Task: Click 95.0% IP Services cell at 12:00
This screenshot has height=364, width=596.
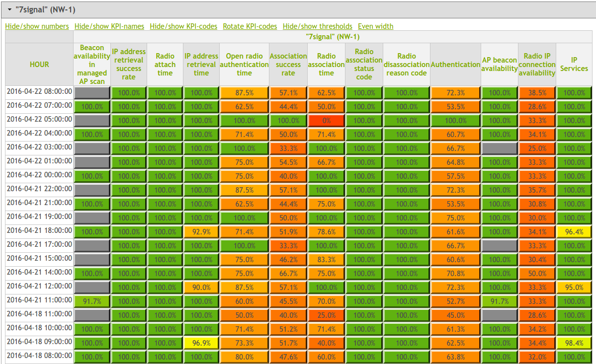Action: point(574,288)
